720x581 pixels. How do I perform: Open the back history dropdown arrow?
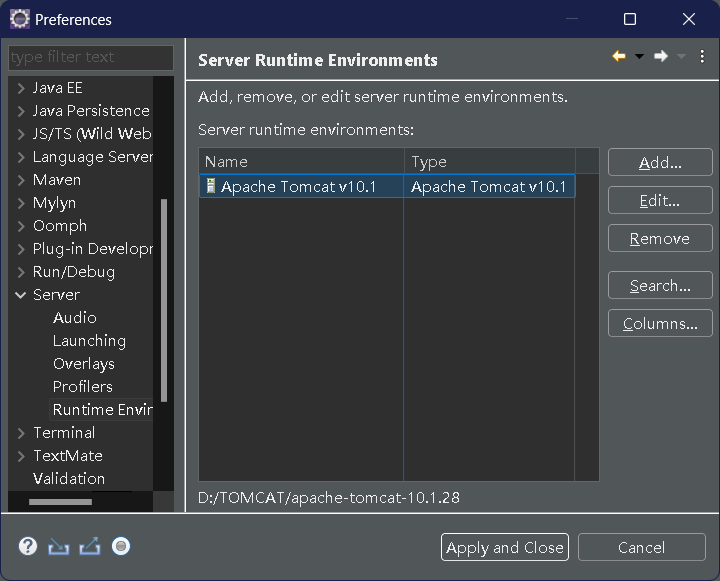pos(639,56)
